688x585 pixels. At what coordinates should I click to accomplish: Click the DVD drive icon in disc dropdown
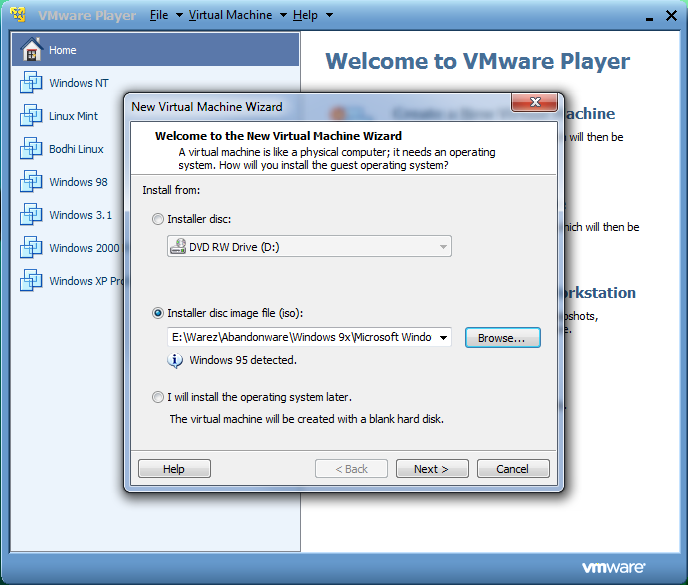(x=178, y=246)
